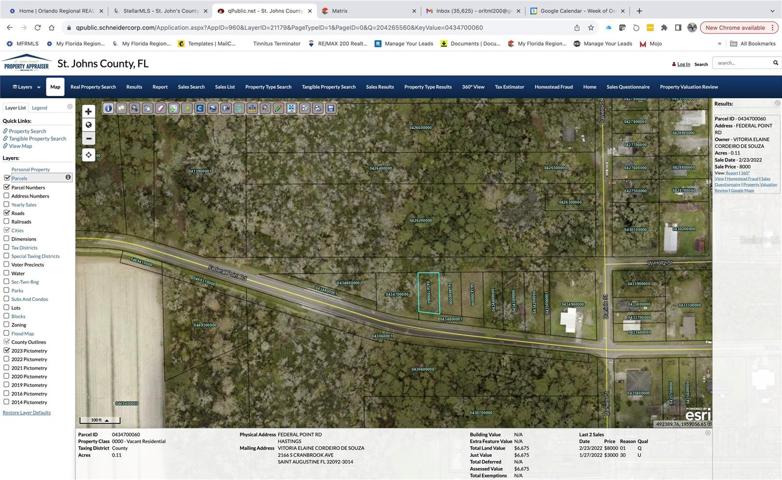
Task: Disable the Roads layer checkbox
Action: tap(6, 213)
